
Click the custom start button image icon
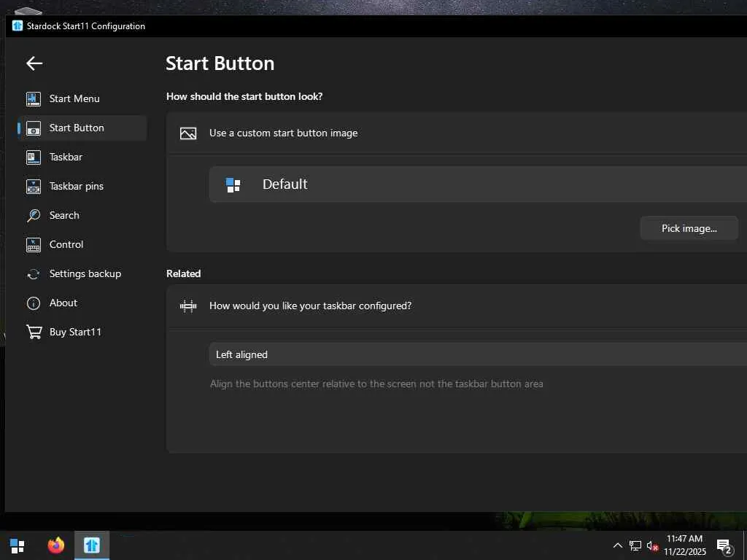[x=188, y=133]
